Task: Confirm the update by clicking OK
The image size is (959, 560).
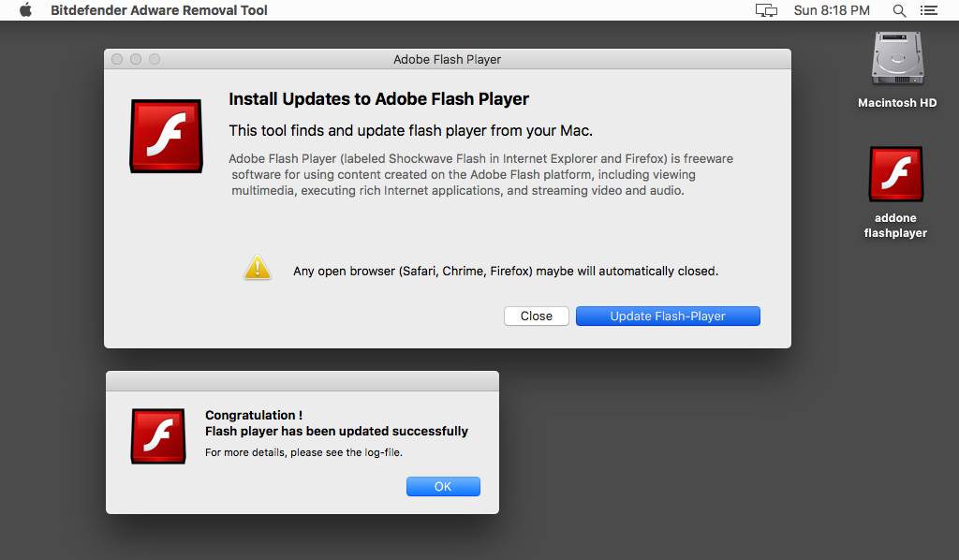Action: (443, 486)
